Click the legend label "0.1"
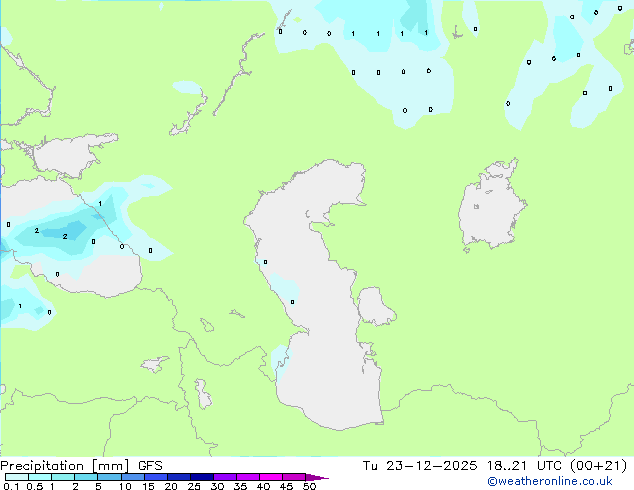 click(11, 486)
